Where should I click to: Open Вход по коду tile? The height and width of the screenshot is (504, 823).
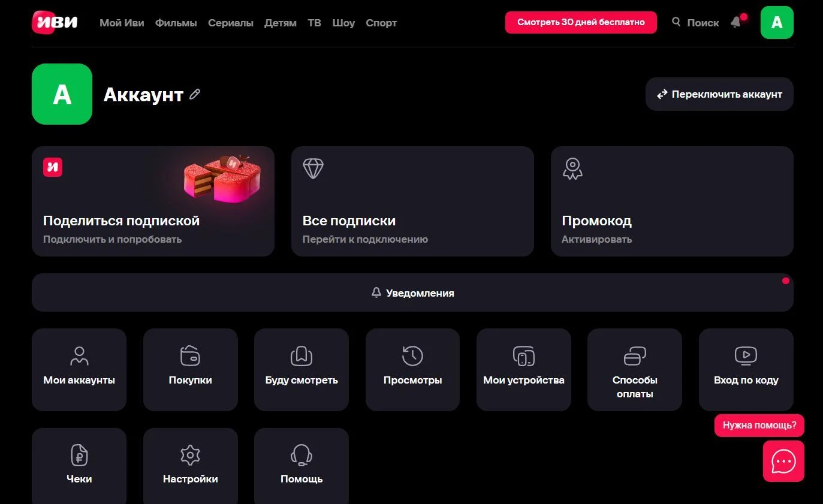coord(746,370)
